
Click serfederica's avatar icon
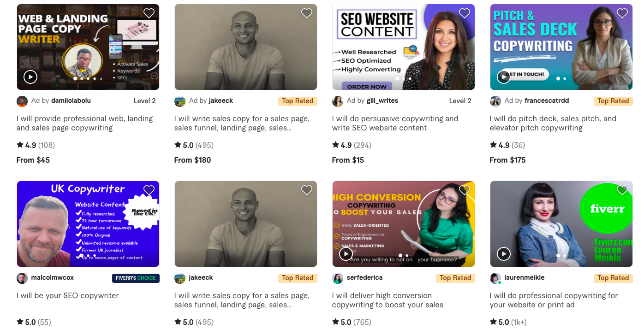pyautogui.click(x=338, y=278)
